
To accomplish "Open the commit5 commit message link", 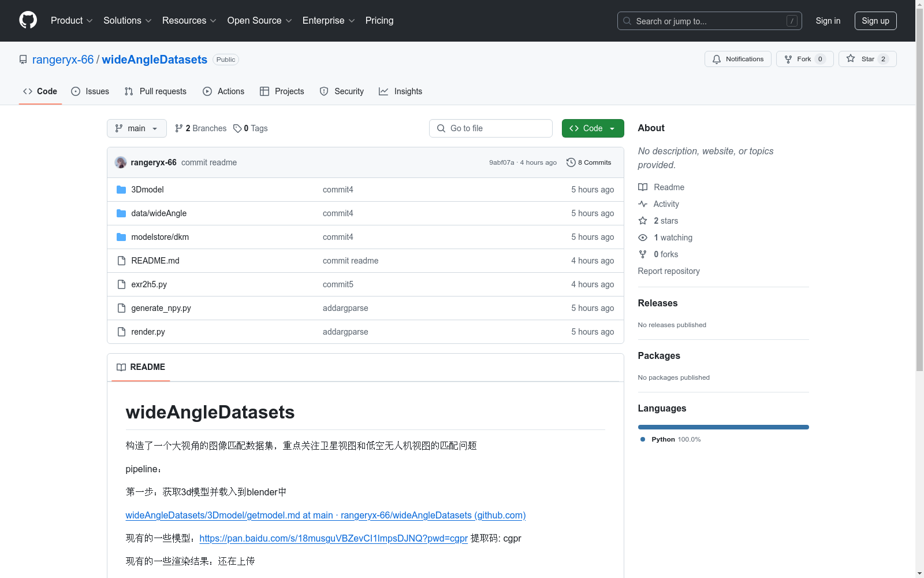I will (338, 284).
